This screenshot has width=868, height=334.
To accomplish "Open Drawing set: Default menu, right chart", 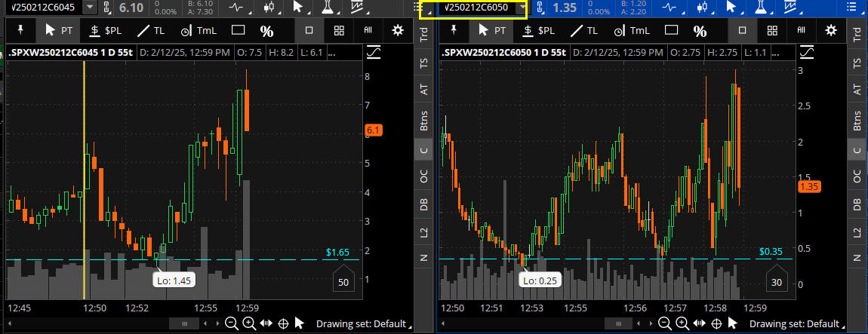I will [x=799, y=324].
